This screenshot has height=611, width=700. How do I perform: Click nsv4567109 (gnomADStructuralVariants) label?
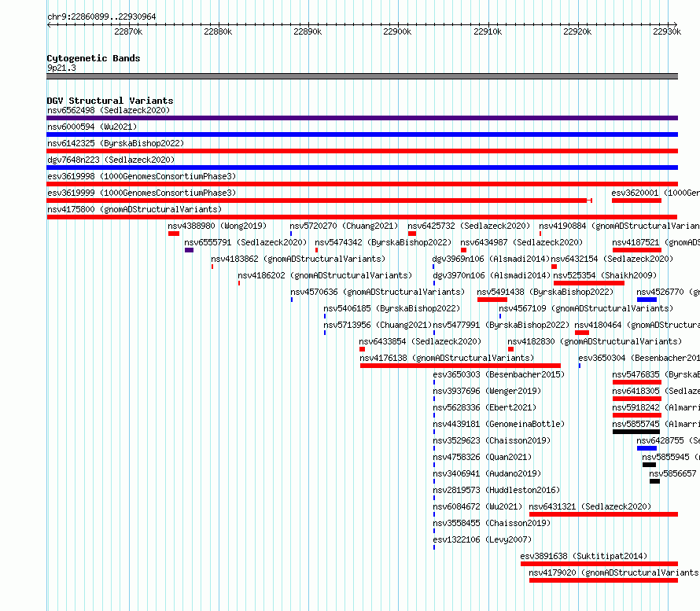coord(586,308)
